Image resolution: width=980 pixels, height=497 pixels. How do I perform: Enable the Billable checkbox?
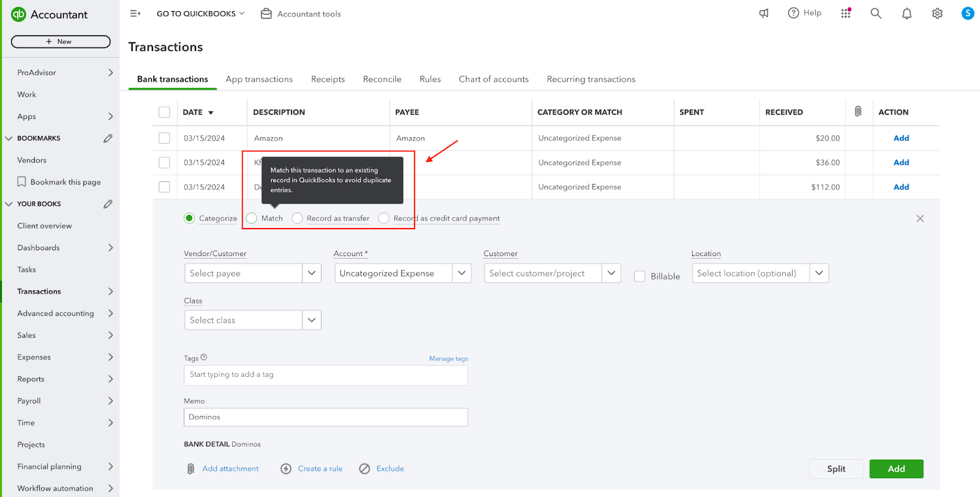click(639, 276)
